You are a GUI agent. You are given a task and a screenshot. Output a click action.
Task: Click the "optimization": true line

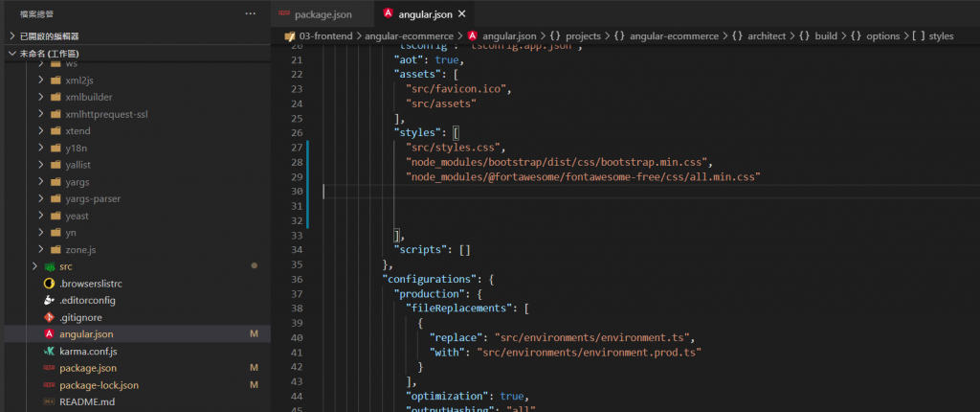tap(467, 397)
